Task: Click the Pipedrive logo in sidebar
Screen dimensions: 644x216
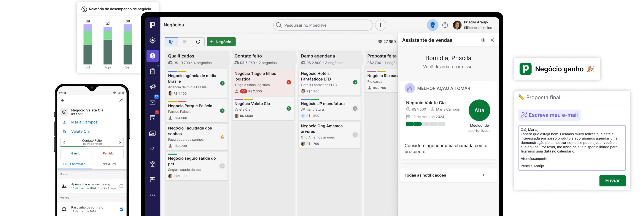Action: (152, 25)
